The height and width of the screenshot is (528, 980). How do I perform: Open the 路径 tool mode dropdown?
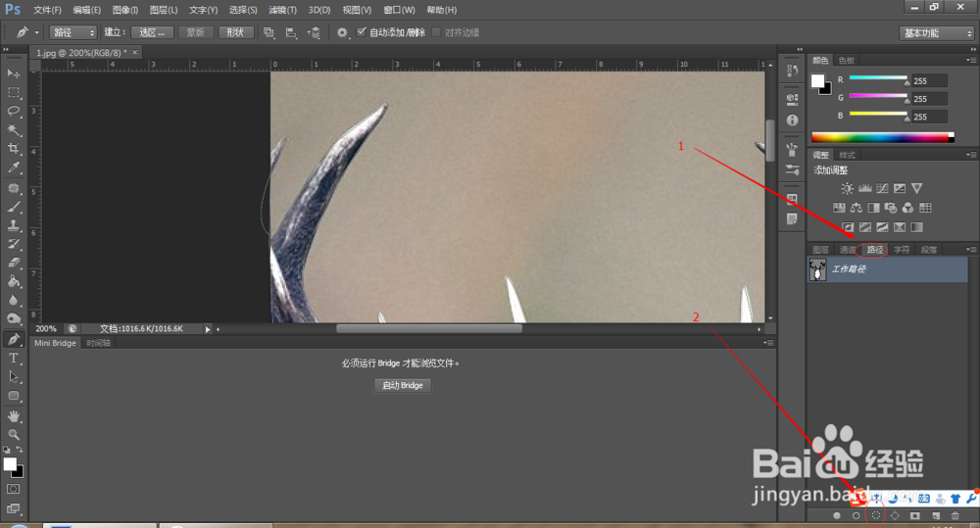point(73,32)
